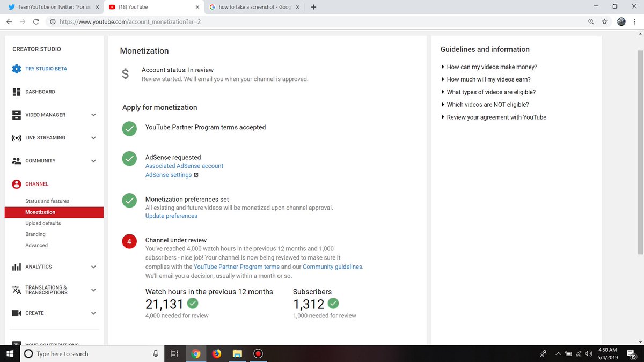Open the YouTube Partner Program terms link
644x362 pixels.
tap(237, 267)
